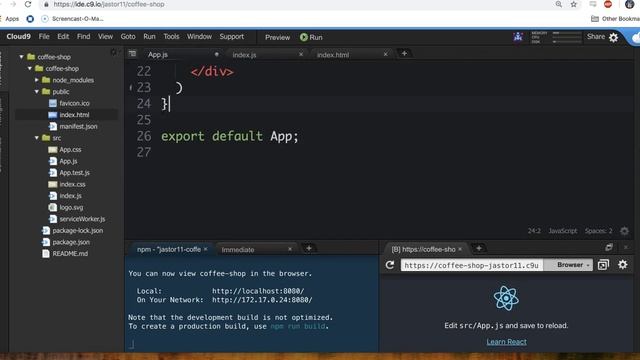Add new tab in preview pane
Screen dimensions: 640x360
478,248
